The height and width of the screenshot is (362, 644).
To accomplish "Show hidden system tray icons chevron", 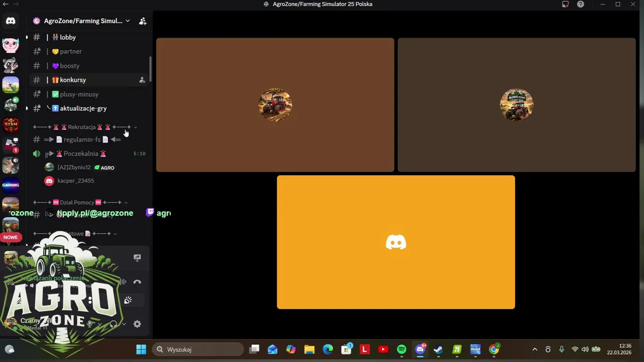I will tap(534, 349).
